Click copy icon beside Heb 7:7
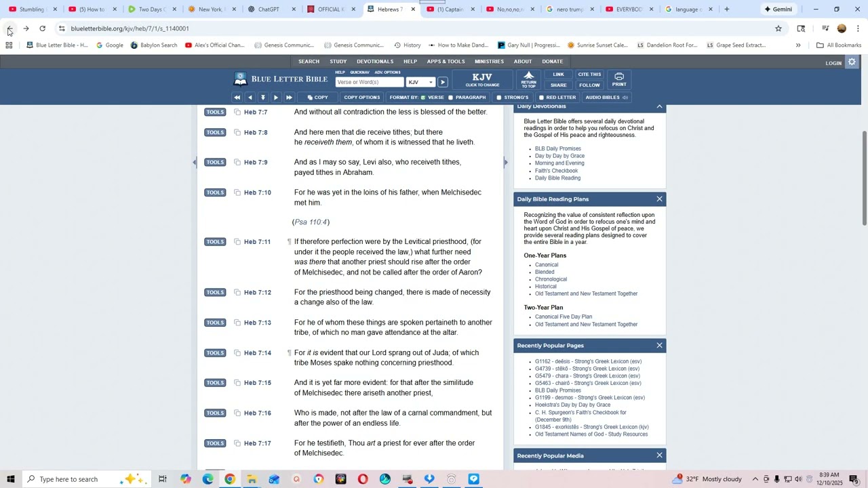 [237, 112]
